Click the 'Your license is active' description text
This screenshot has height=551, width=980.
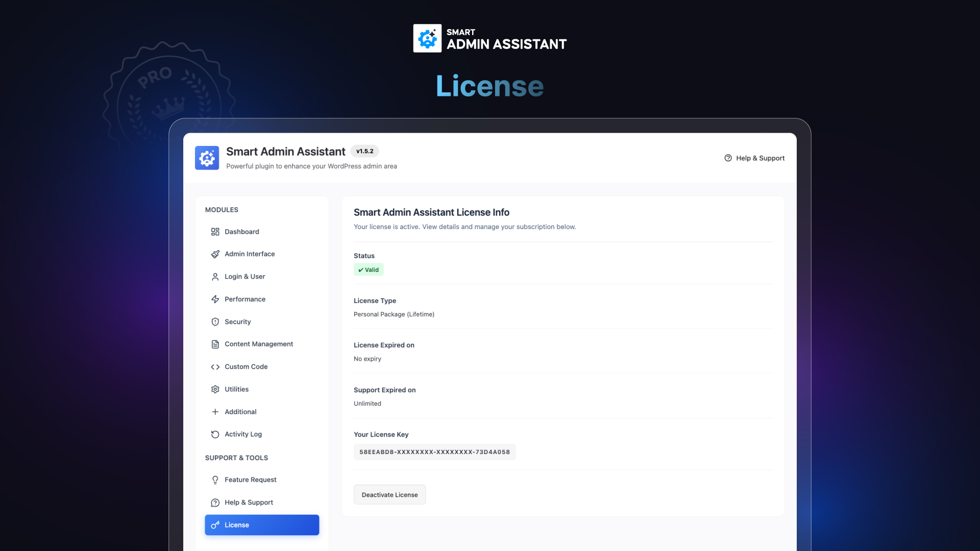click(x=464, y=227)
